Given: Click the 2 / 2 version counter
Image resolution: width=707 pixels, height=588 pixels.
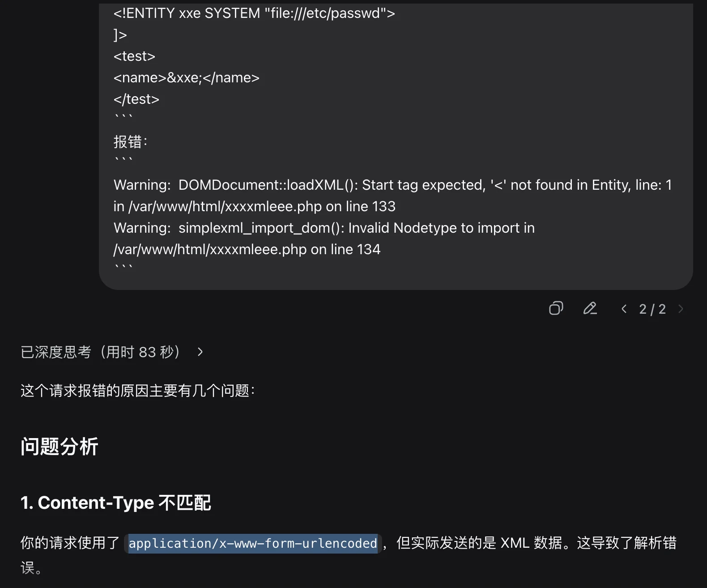Looking at the screenshot, I should point(652,309).
